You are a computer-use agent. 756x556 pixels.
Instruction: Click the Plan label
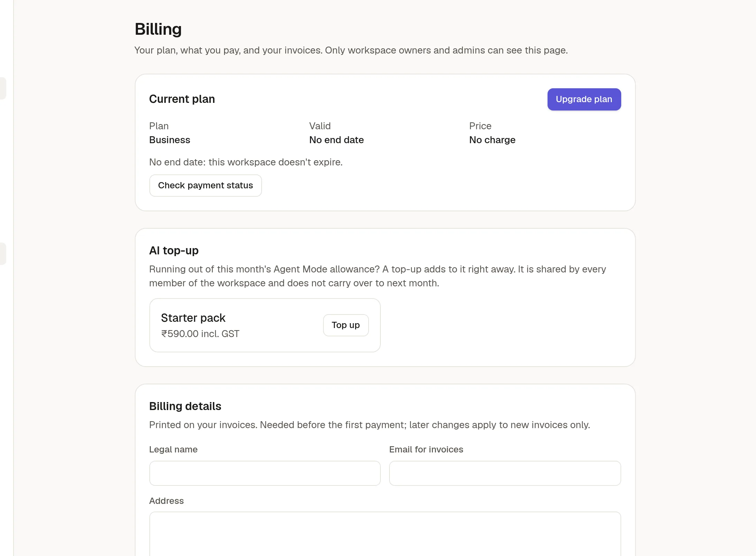pos(159,126)
